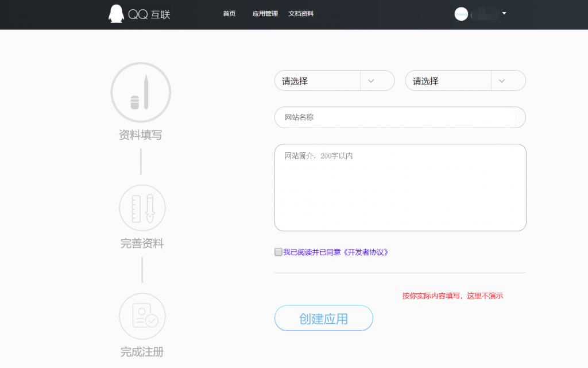Click the 完成注册 document step icon
This screenshot has height=368, width=588.
(x=142, y=316)
